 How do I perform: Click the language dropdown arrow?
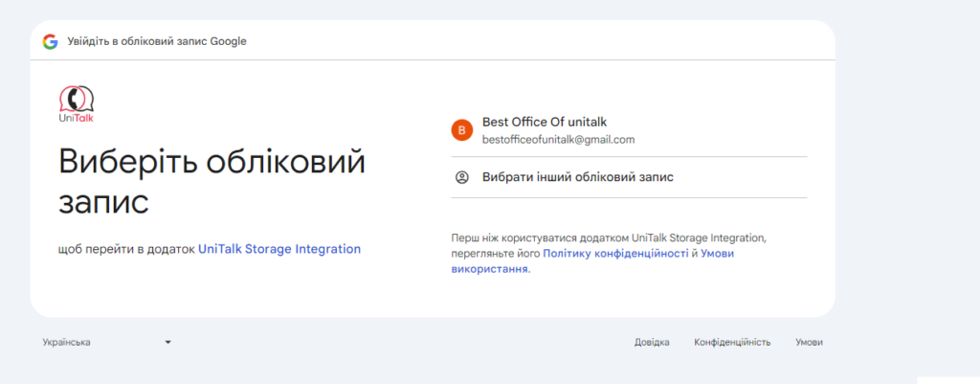(x=167, y=342)
